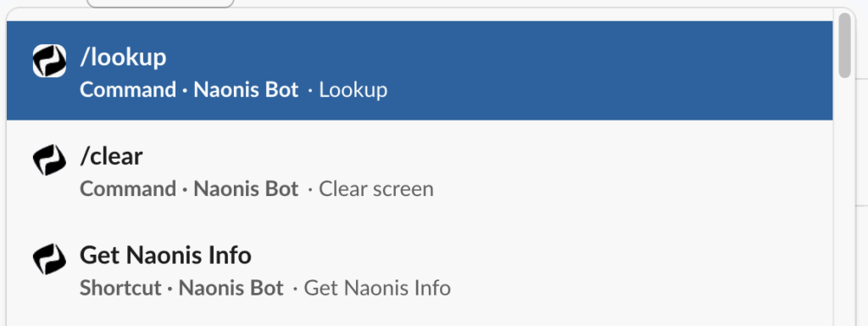Click the Naonis Bot icon beside /clear
Screen dimensions: 868x326
(49, 160)
